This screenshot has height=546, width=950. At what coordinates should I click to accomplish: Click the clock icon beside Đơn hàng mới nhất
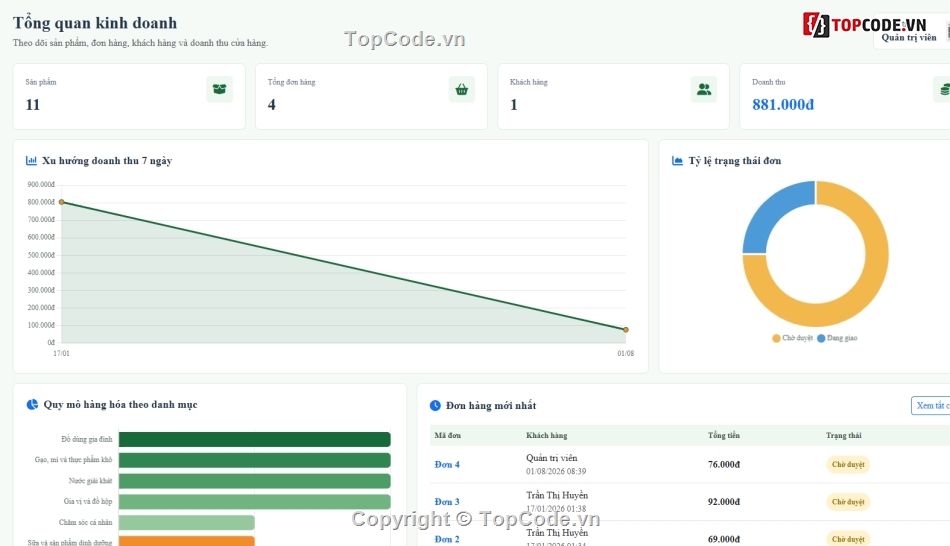point(435,405)
